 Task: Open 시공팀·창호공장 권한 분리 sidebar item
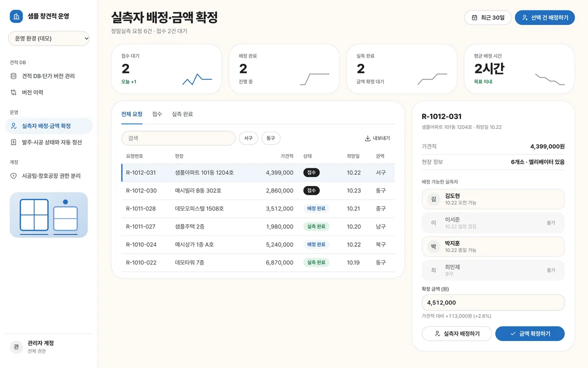(49, 176)
